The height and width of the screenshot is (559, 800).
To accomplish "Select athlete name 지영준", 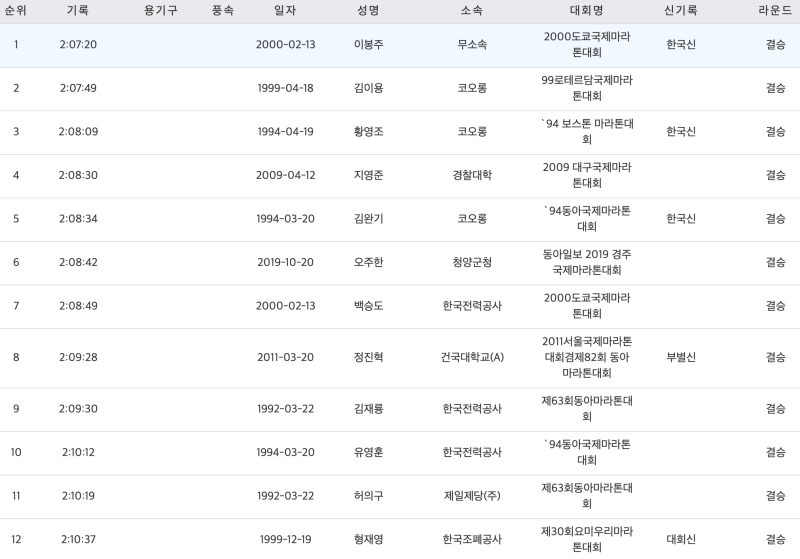I will [x=368, y=175].
